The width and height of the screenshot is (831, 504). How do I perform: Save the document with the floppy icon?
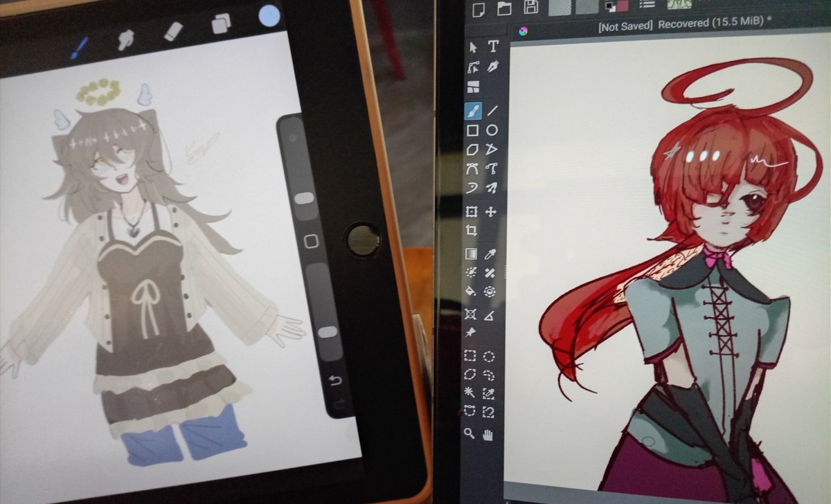point(531,7)
